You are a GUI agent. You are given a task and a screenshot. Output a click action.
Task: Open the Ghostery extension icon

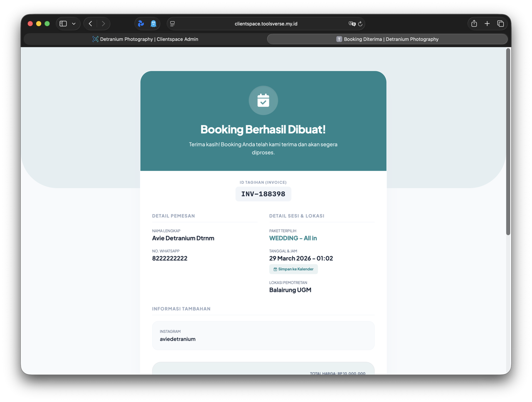(x=153, y=24)
